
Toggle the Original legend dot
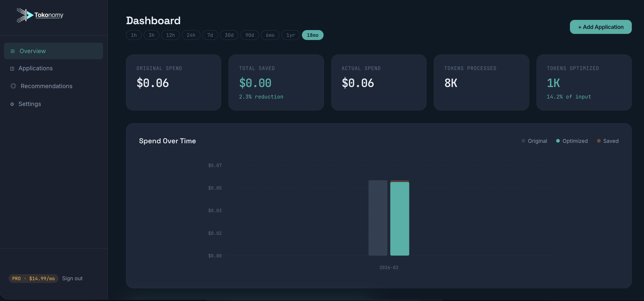(x=523, y=141)
